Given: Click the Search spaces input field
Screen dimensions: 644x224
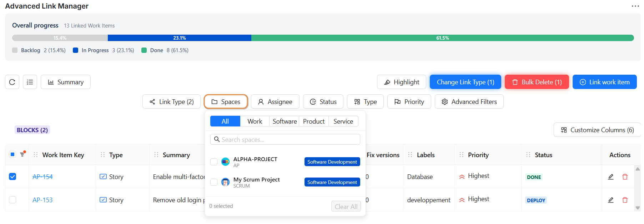Looking at the screenshot, I should coord(285,139).
